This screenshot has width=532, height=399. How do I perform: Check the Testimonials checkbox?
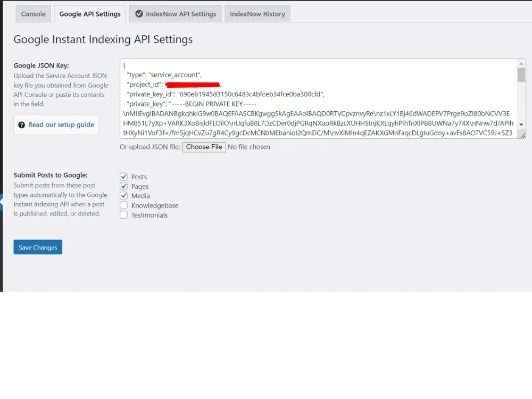coord(123,215)
